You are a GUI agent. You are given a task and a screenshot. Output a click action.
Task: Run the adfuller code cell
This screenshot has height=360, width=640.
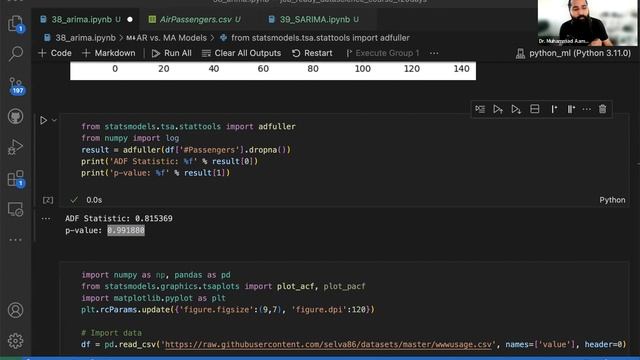pos(43,120)
